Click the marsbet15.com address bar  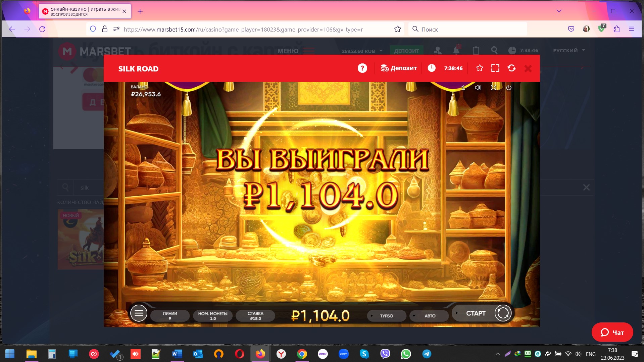pyautogui.click(x=243, y=30)
